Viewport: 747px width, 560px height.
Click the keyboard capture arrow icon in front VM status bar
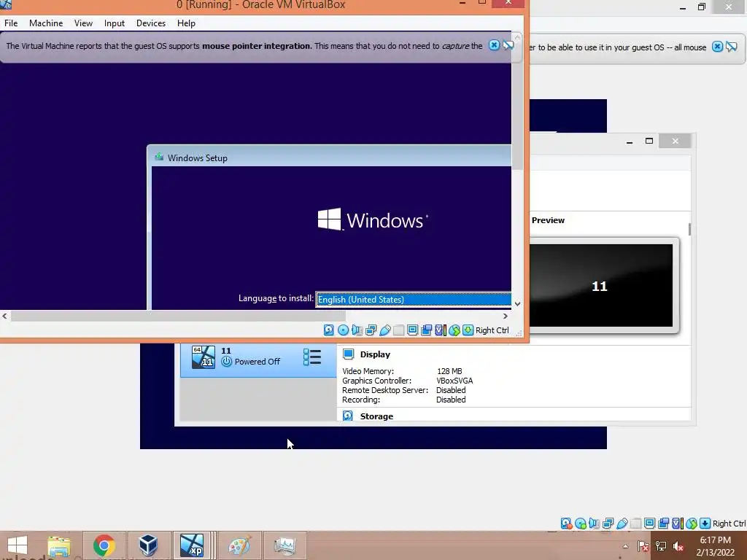click(x=468, y=330)
